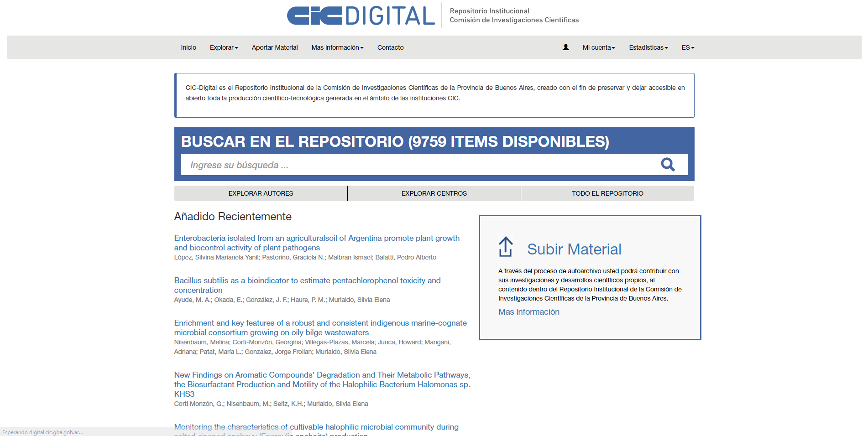Go to the Contacto page
The image size is (868, 436).
pos(391,47)
